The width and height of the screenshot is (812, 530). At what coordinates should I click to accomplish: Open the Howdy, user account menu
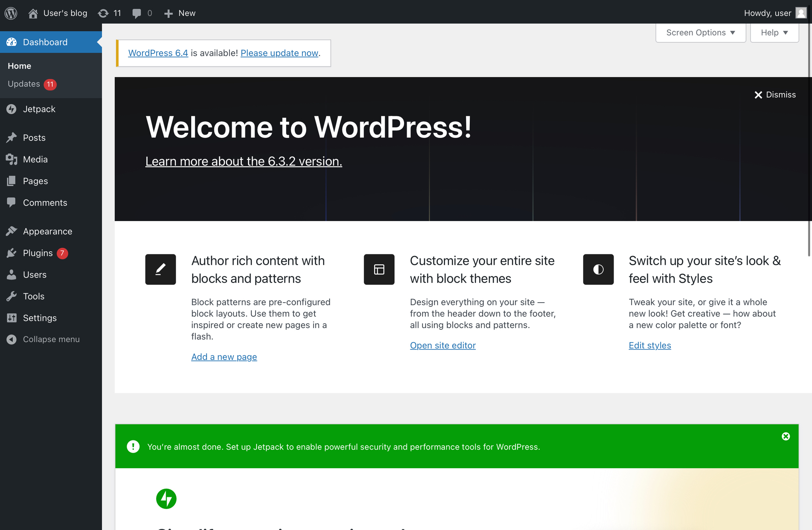[x=775, y=13]
